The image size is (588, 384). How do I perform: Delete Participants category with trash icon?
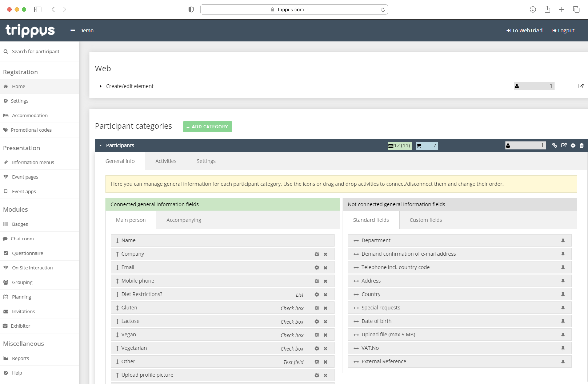point(581,145)
